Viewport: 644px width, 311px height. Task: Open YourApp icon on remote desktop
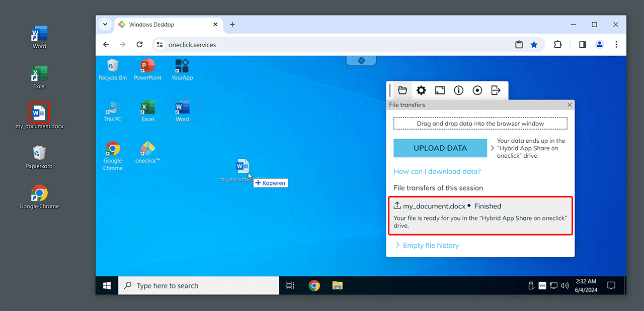tap(182, 69)
